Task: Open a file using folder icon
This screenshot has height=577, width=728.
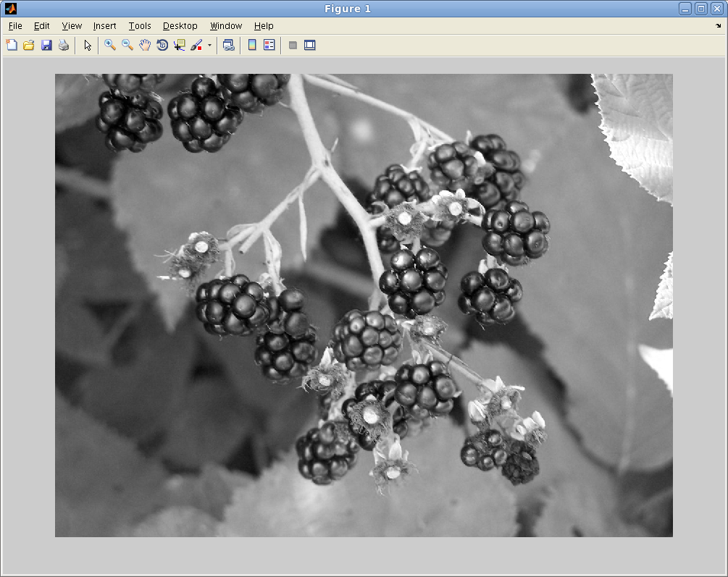Action: [x=29, y=45]
